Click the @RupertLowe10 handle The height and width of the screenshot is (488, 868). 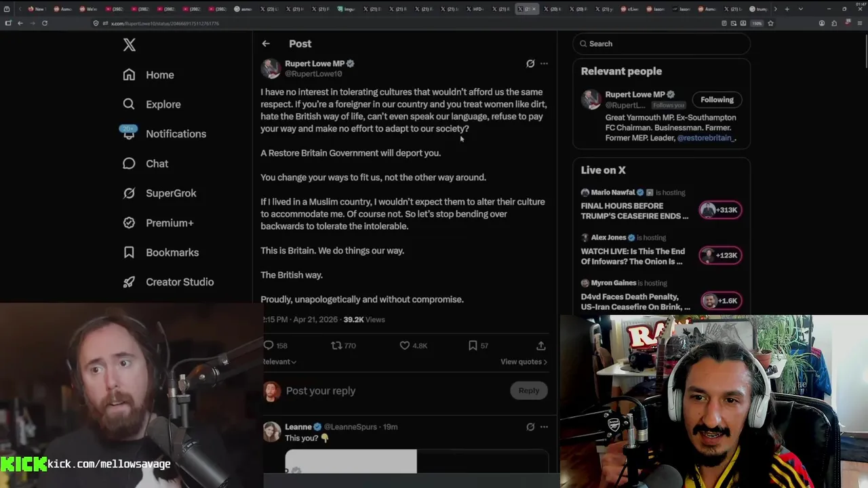[313, 73]
